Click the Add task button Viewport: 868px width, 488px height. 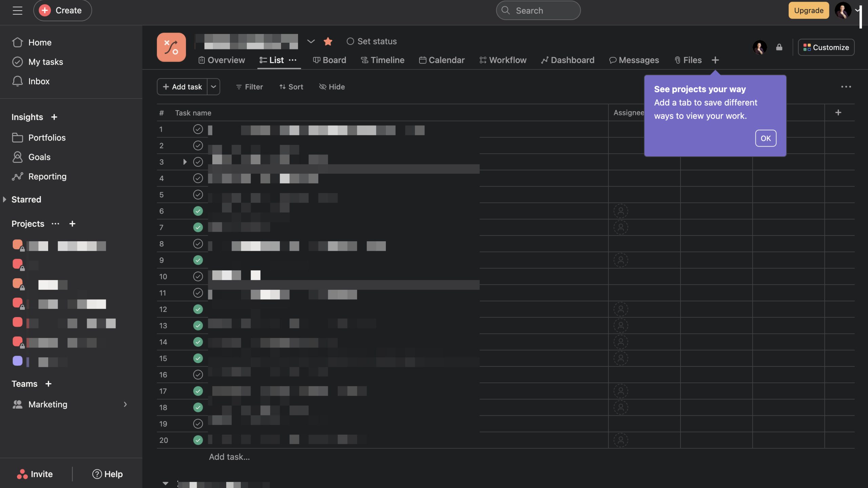(182, 87)
